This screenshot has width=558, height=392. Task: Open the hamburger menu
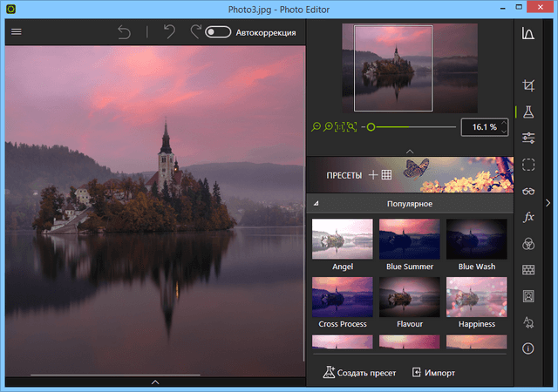point(16,32)
